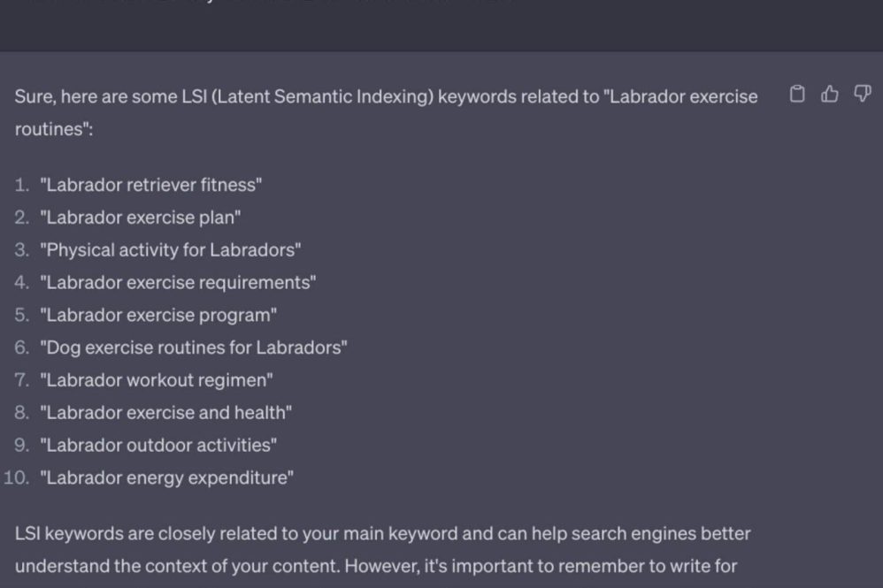Image resolution: width=883 pixels, height=588 pixels.
Task: Click "Labrador energy expenditure" keyword line
Action: [166, 477]
